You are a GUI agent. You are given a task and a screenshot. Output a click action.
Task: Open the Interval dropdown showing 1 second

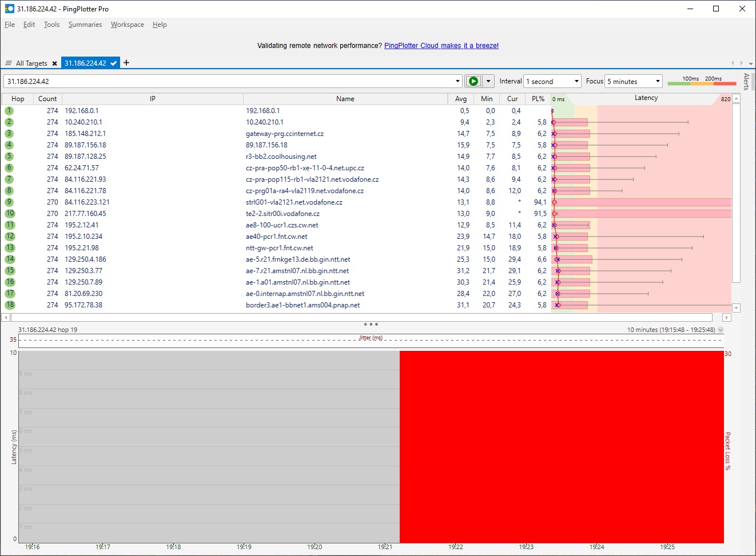pyautogui.click(x=552, y=81)
